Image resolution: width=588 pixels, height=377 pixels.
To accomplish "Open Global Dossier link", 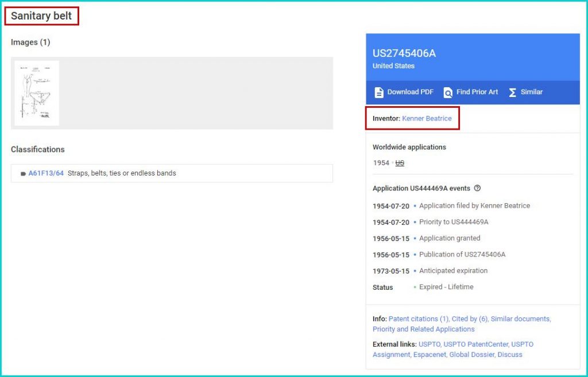I will point(471,355).
